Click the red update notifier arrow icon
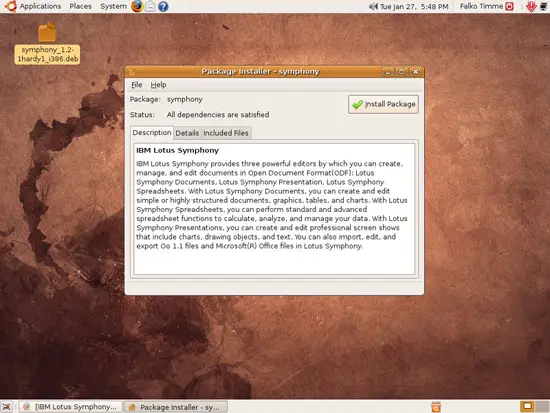 531,6
